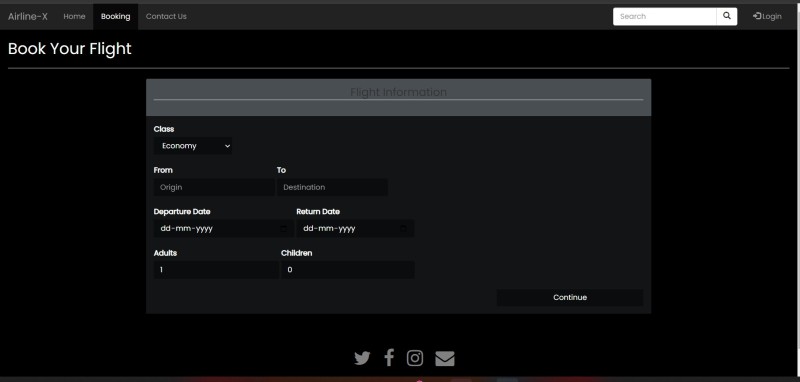Click the Children number field

point(347,270)
